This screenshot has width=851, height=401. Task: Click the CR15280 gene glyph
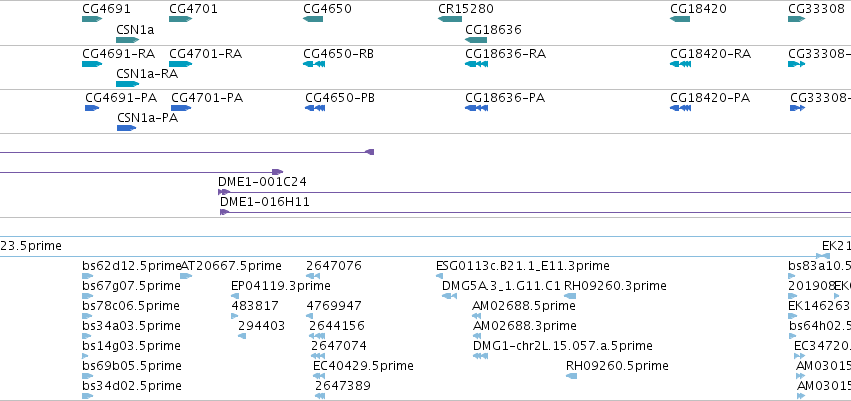coord(449,19)
